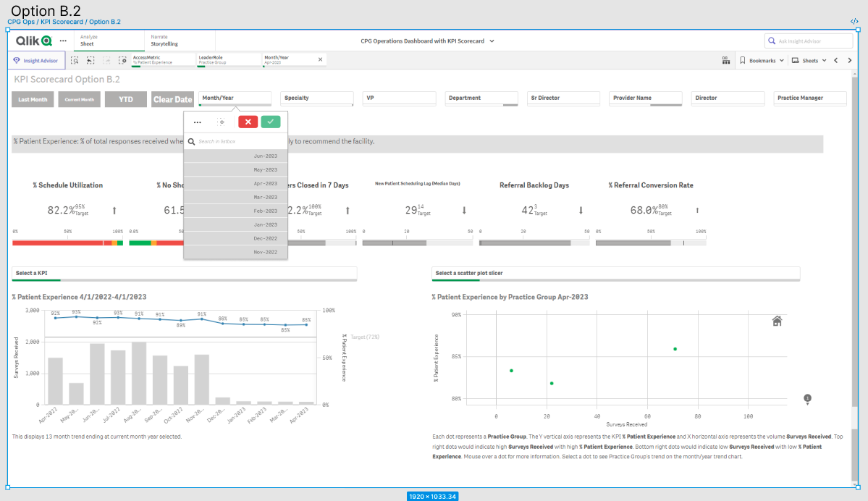Click the Referral Backlog Days gauge bar

(534, 243)
